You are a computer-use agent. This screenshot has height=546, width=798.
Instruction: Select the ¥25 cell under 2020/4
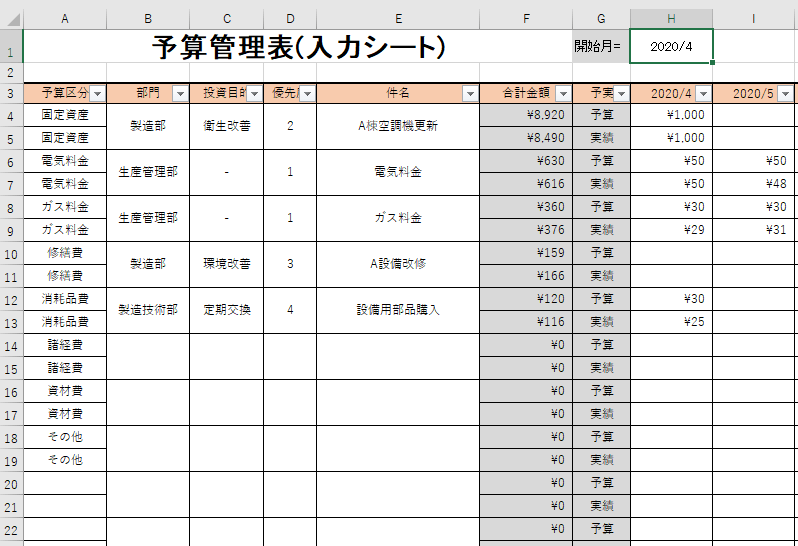[x=671, y=322]
